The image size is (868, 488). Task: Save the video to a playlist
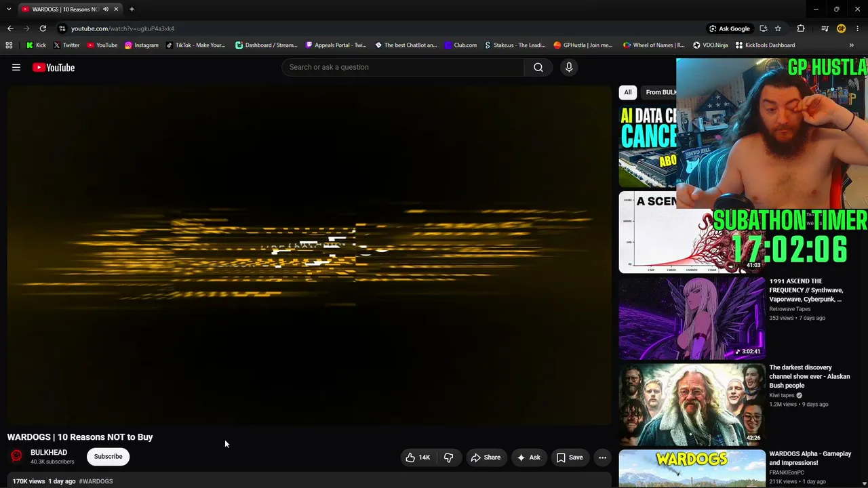[570, 457]
